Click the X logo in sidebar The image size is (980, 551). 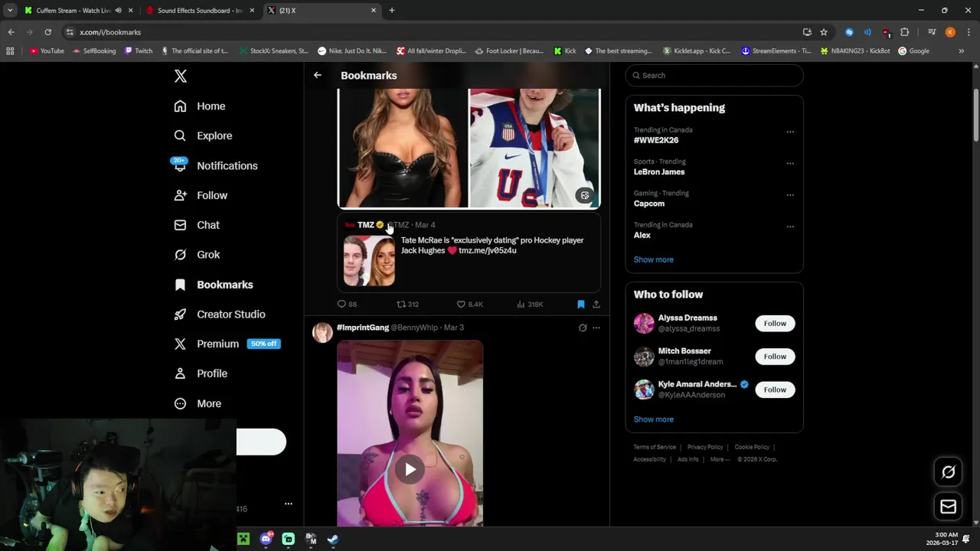click(x=181, y=76)
